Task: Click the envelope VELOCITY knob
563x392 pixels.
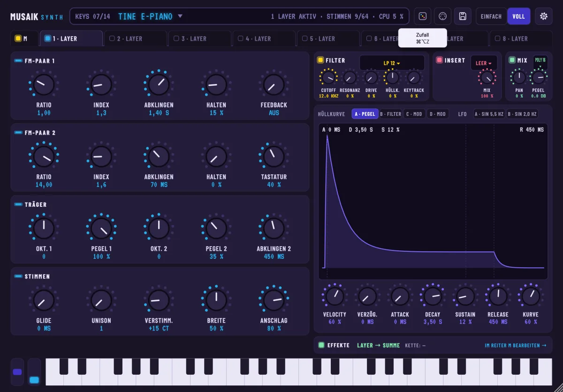Action: coord(335,296)
